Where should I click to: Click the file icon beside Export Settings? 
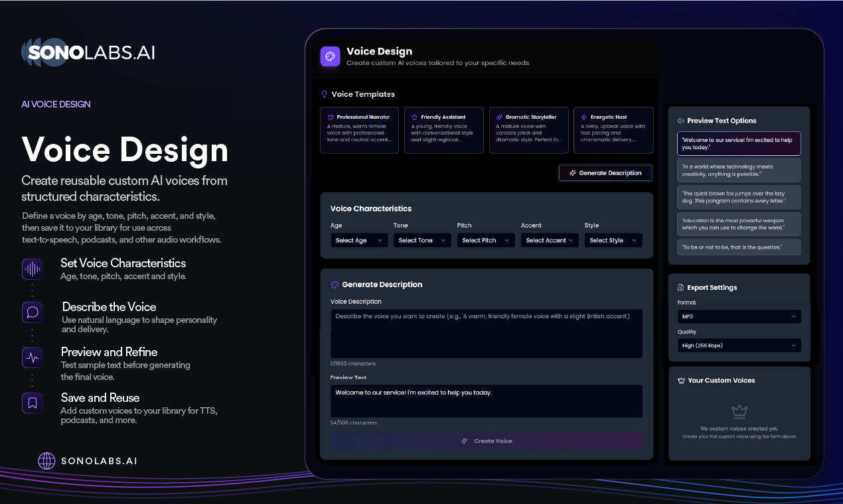point(680,288)
